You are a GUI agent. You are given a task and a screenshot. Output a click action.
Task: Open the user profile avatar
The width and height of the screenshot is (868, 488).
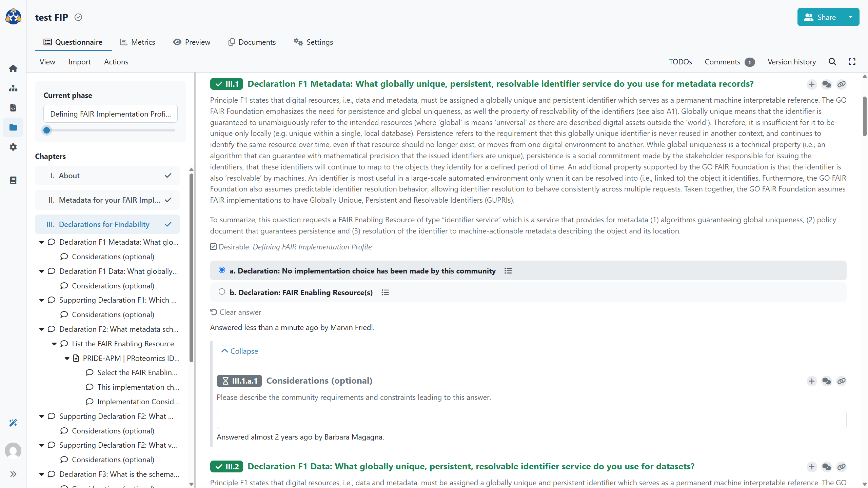13,451
